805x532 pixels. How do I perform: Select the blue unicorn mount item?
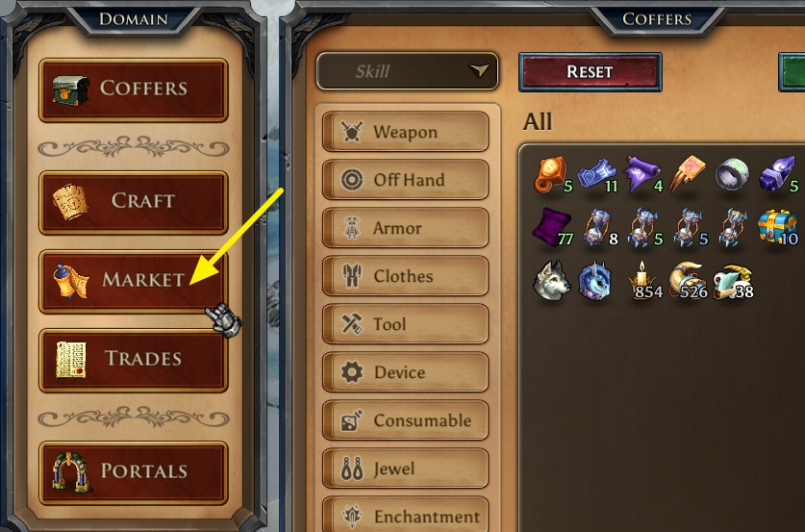tap(595, 280)
